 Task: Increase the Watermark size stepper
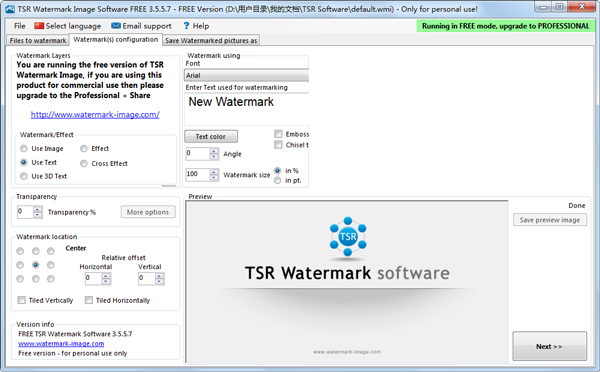[x=214, y=172]
